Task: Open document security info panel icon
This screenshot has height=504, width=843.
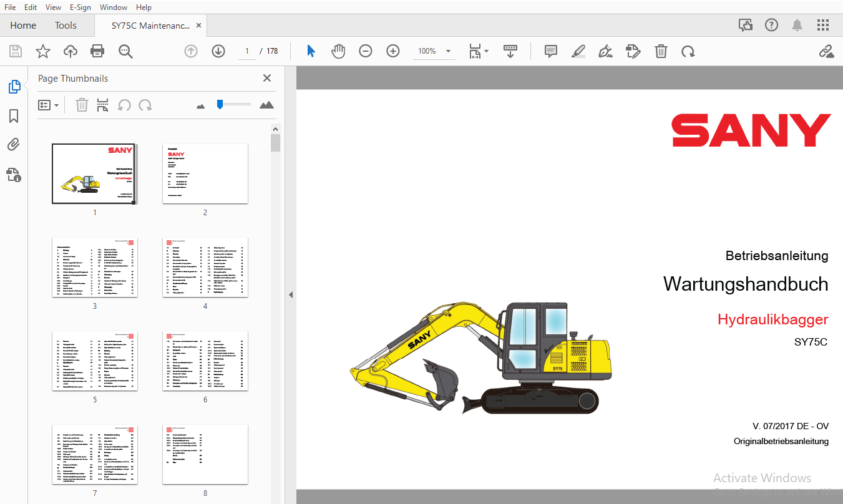Action: (14, 175)
